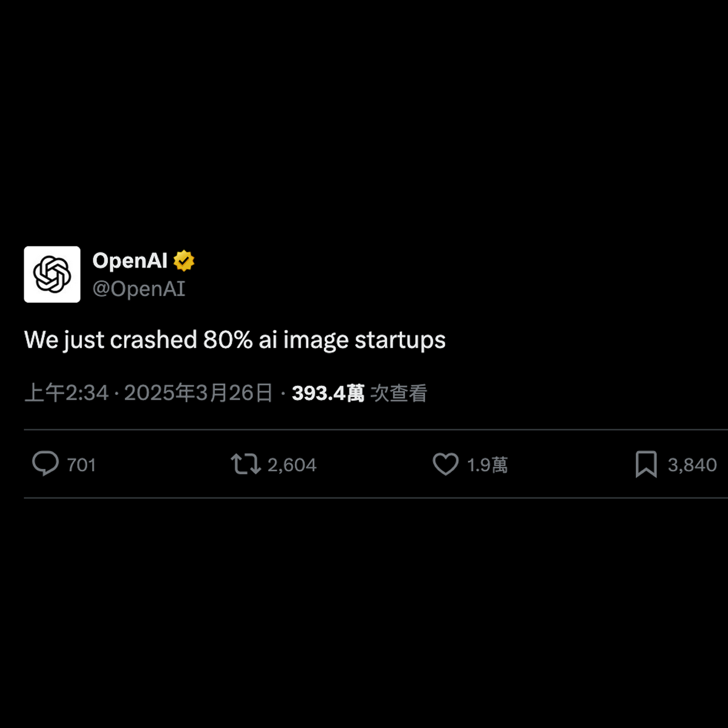Repost using the retweet arrows icon
Screen dimensions: 728x728
tap(246, 465)
